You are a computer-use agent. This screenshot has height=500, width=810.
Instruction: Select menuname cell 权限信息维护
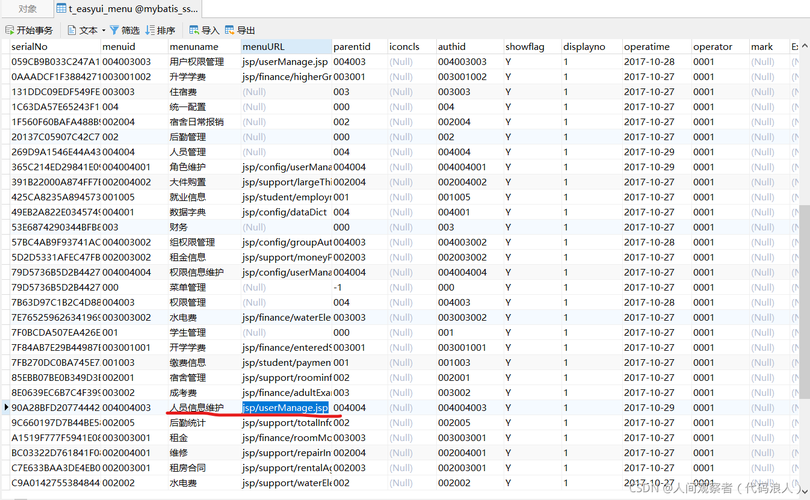click(x=205, y=272)
